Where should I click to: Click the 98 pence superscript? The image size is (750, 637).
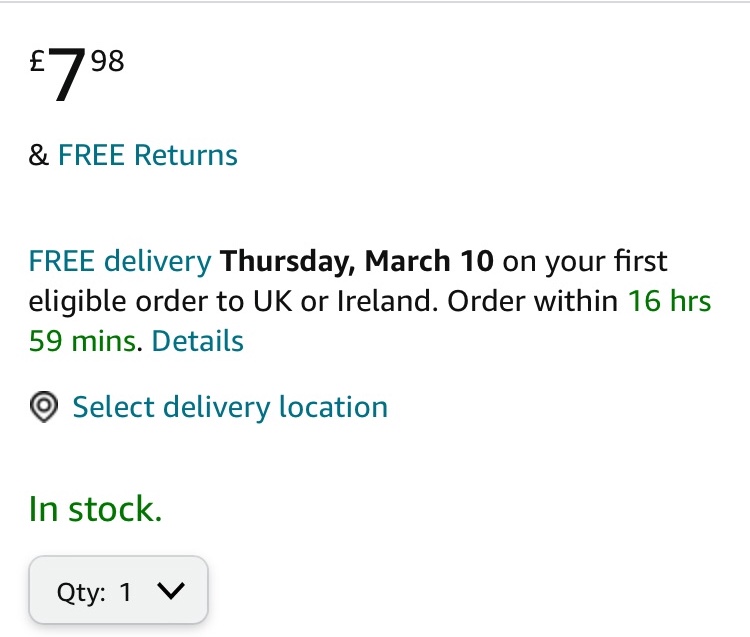pos(107,62)
